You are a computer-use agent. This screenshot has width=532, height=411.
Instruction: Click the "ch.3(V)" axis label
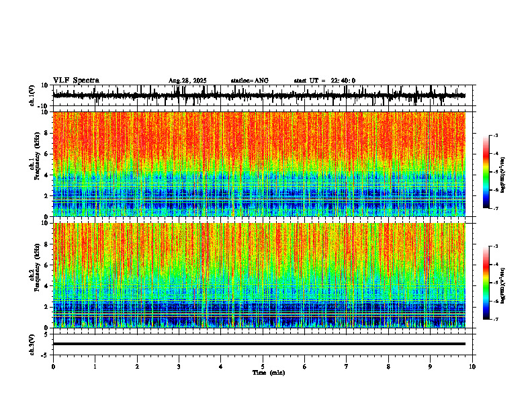click(32, 345)
